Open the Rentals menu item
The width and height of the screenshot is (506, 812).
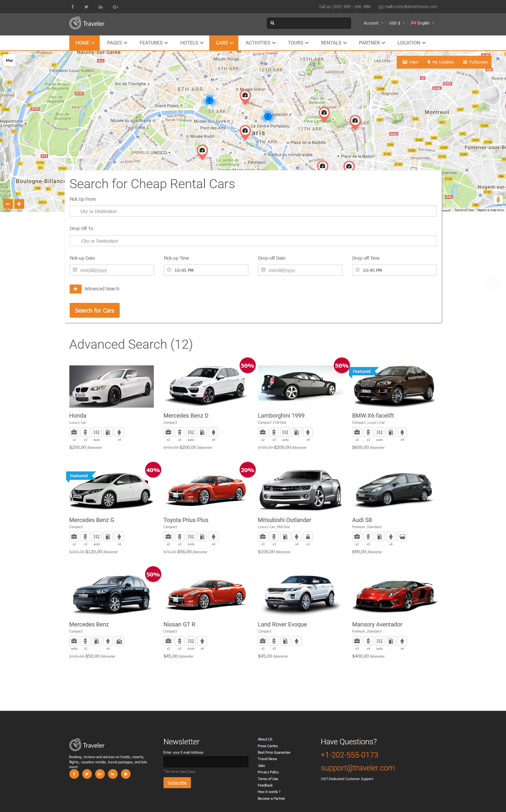(x=334, y=43)
